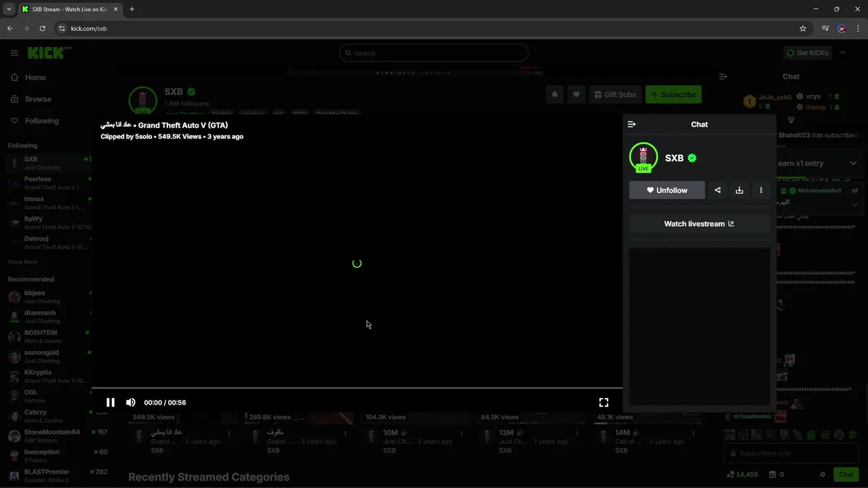Screen dimensions: 868x488
Task: Collapse the clip Chat panel
Action: [x=632, y=124]
